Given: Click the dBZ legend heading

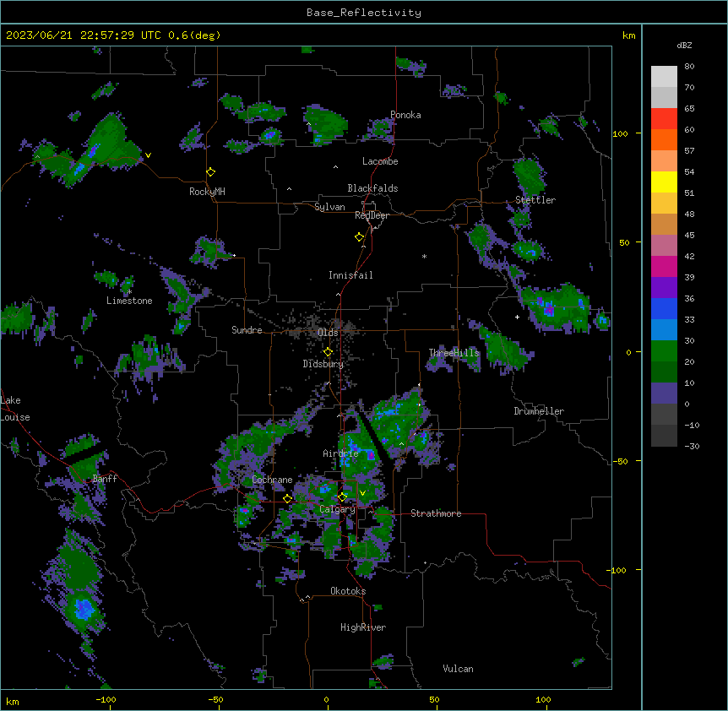Looking at the screenshot, I should (x=684, y=46).
